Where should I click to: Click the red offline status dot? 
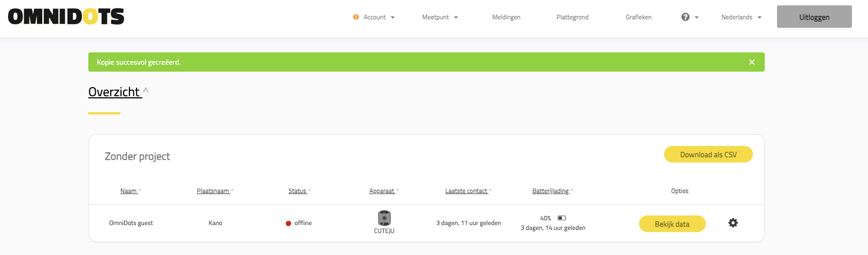(x=288, y=223)
